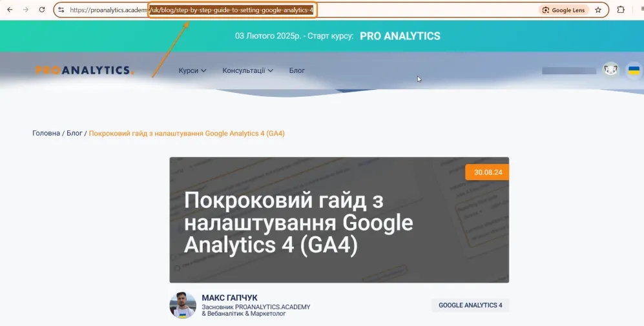Click PRO ANALYTICS course banner link
644x326 pixels.
pyautogui.click(x=400, y=36)
